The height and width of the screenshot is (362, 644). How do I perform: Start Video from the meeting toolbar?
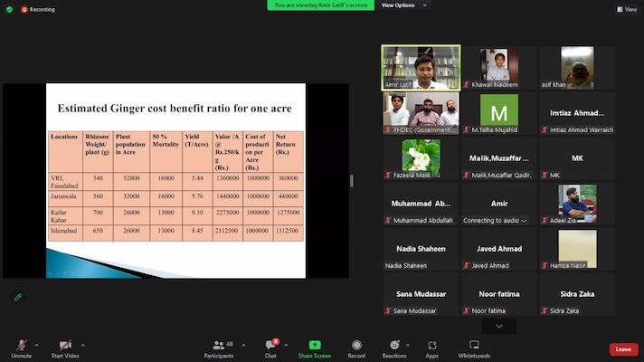click(65, 348)
